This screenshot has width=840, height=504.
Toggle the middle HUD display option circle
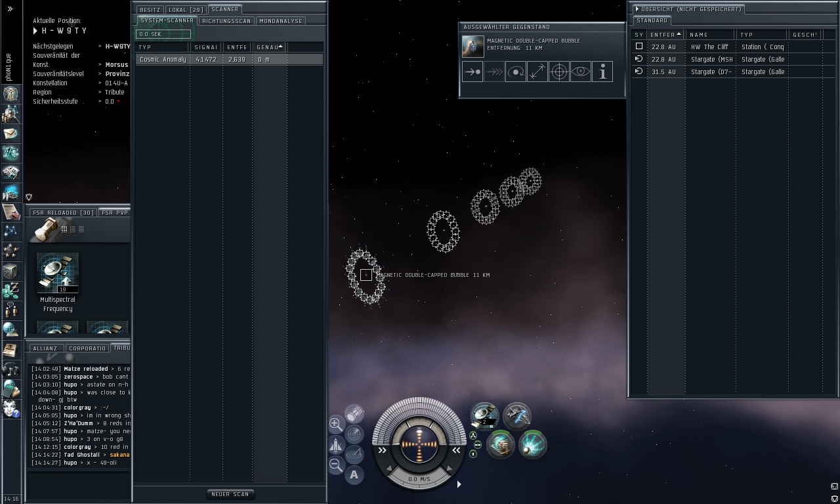(477, 445)
